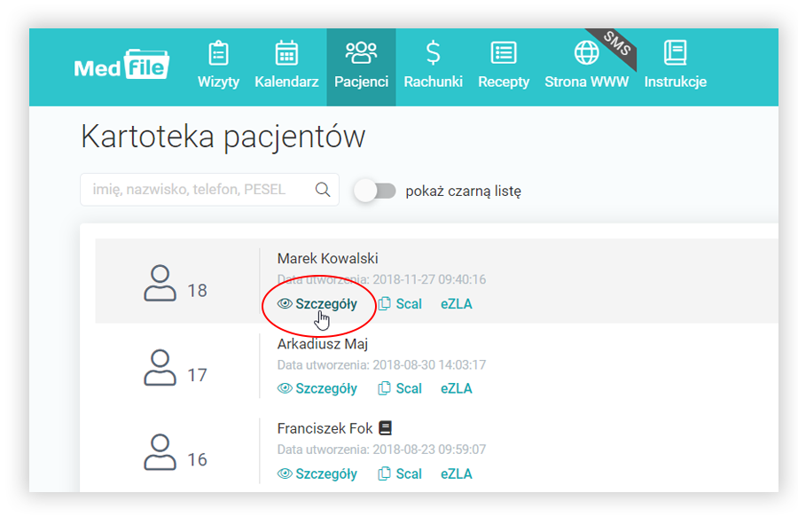Open Strona WWW globe menu
The image size is (798, 532).
586,66
